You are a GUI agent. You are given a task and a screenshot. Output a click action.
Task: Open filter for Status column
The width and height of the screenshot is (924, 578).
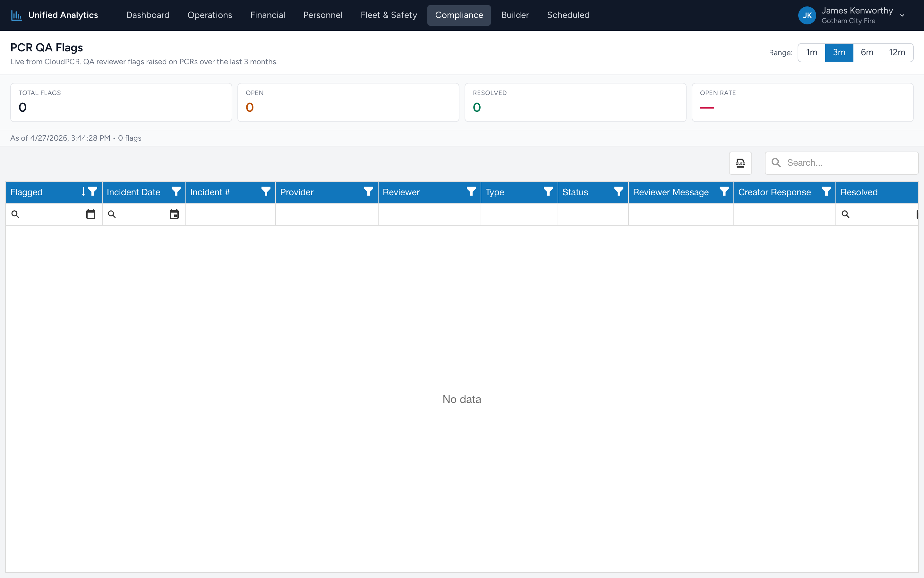(619, 191)
